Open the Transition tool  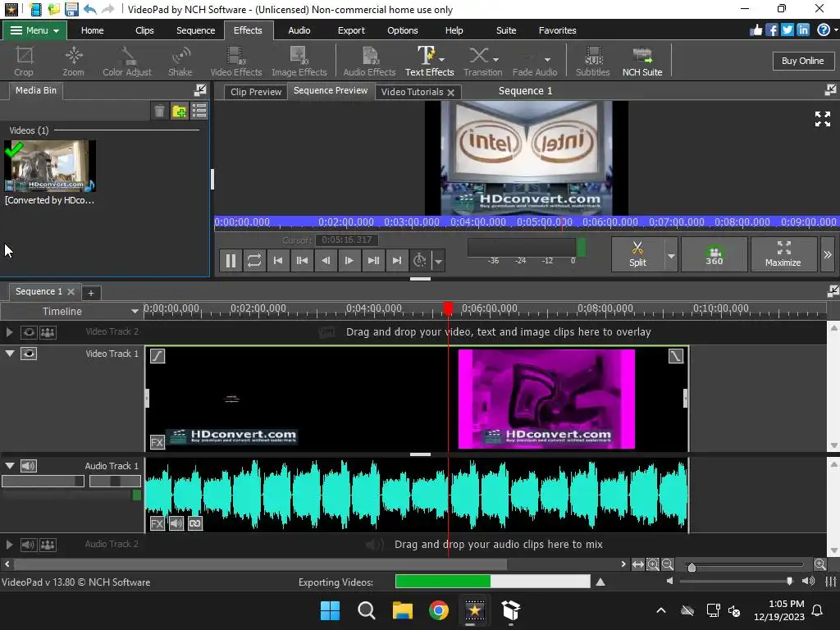coord(482,61)
